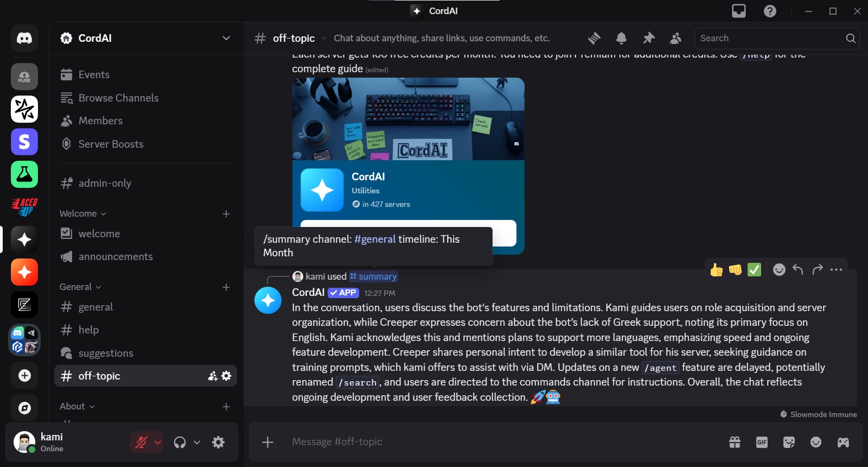The width and height of the screenshot is (868, 467).
Task: Collapse the Welcome category
Action: 82,213
